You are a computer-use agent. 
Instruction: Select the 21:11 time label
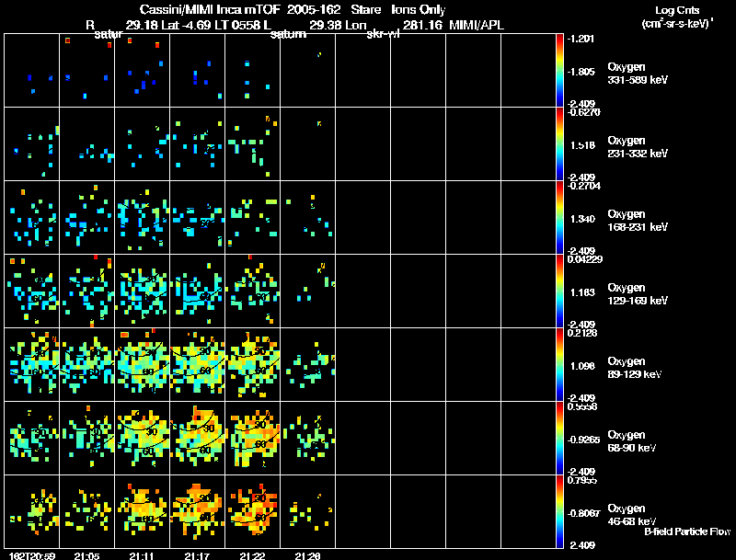point(142,556)
